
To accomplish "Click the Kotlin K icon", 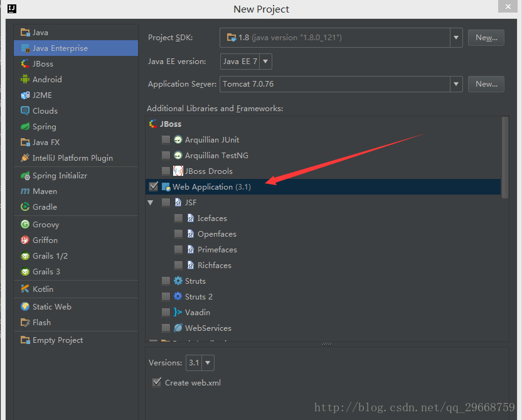I will point(25,289).
